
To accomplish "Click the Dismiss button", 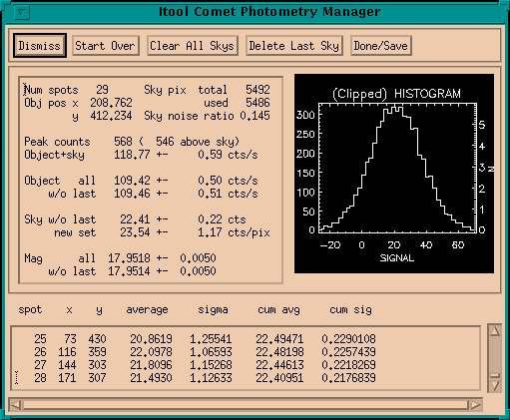I will [x=40, y=46].
